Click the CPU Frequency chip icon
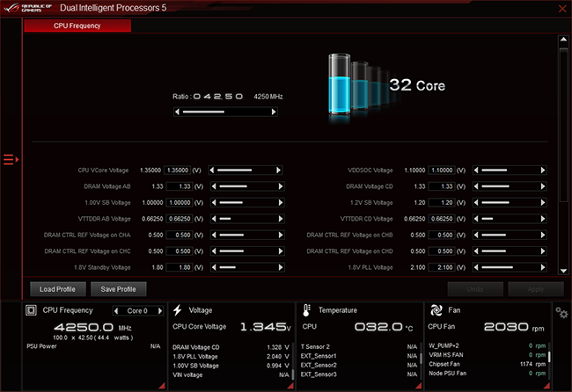The height and width of the screenshot is (392, 572). [x=31, y=310]
